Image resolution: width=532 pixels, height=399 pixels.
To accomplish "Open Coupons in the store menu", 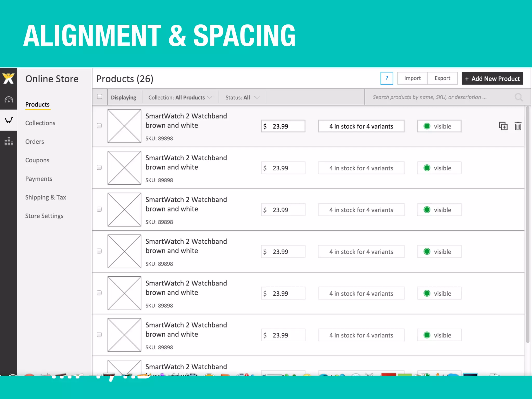I will point(37,160).
